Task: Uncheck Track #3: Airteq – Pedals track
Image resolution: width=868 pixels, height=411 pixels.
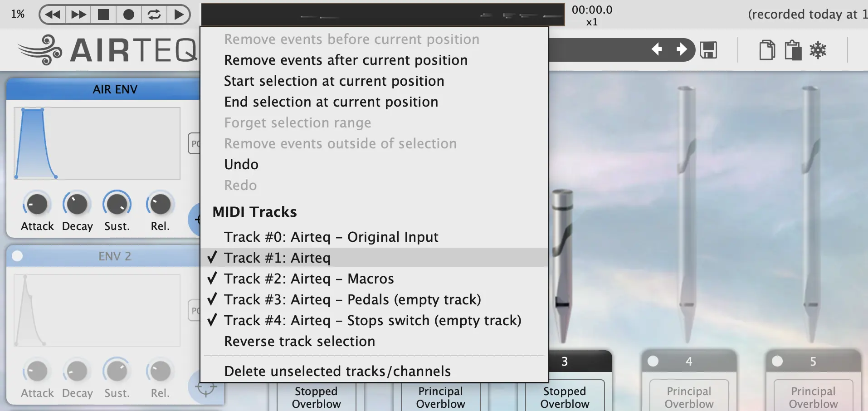Action: tap(374, 299)
